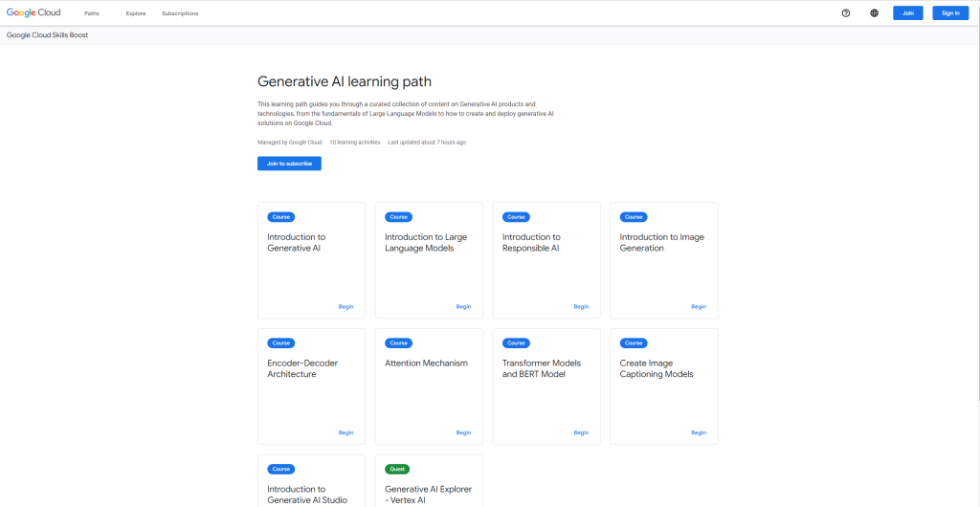The height and width of the screenshot is (507, 980).
Task: Begin Introduction to Image Generation course
Action: pos(698,306)
